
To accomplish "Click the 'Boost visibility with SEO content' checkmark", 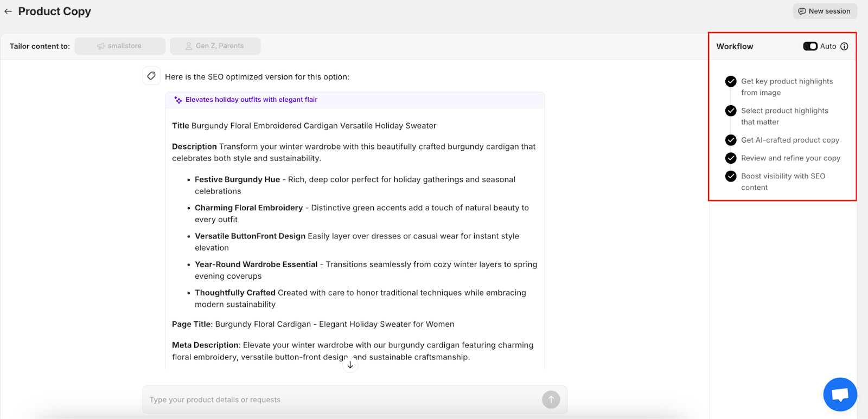I will (x=731, y=176).
